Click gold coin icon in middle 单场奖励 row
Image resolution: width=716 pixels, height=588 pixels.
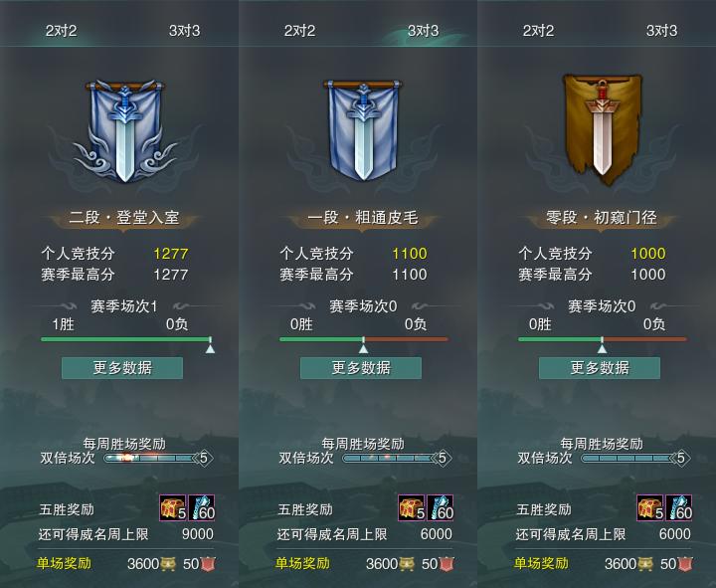click(x=407, y=564)
